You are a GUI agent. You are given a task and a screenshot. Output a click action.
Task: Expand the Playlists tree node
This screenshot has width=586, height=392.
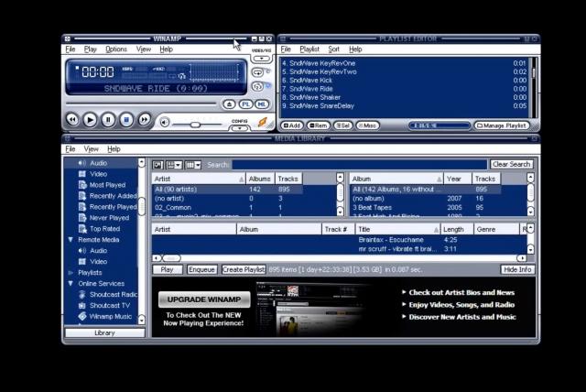(71, 273)
